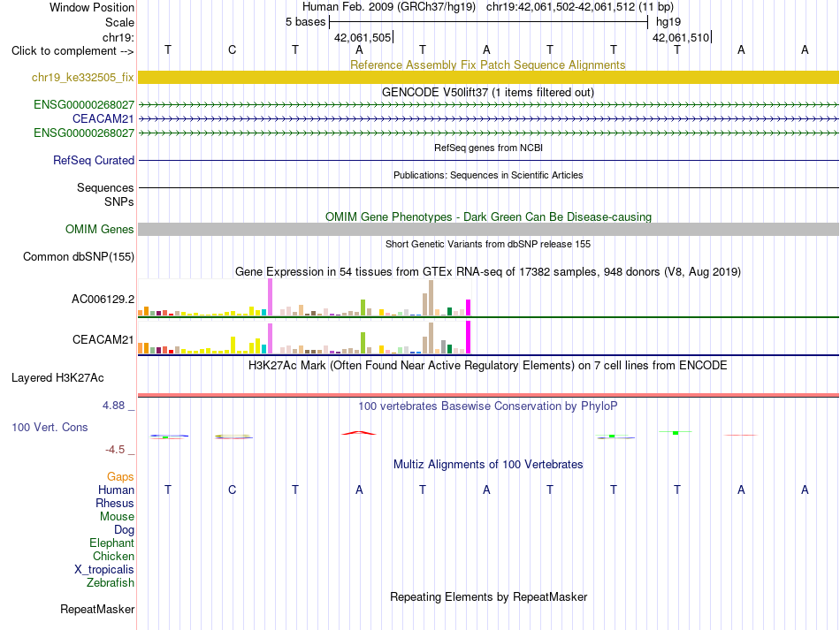Click the Dog species label
The image size is (840, 630).
click(x=124, y=530)
